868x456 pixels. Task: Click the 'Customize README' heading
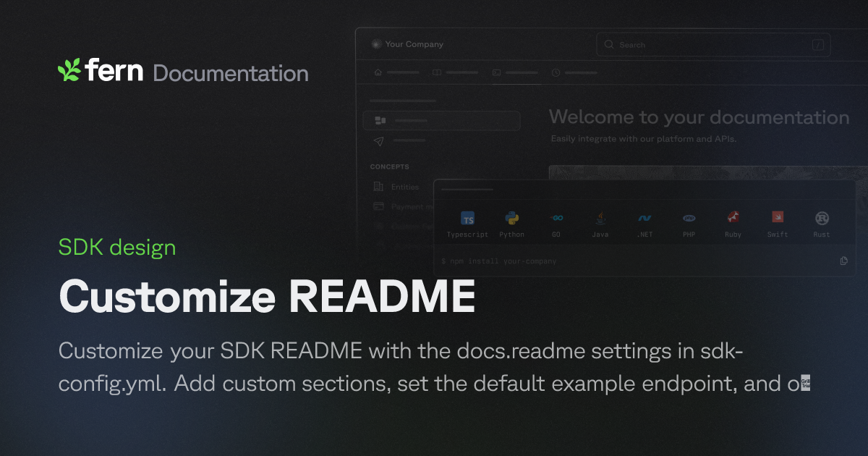[x=267, y=297]
